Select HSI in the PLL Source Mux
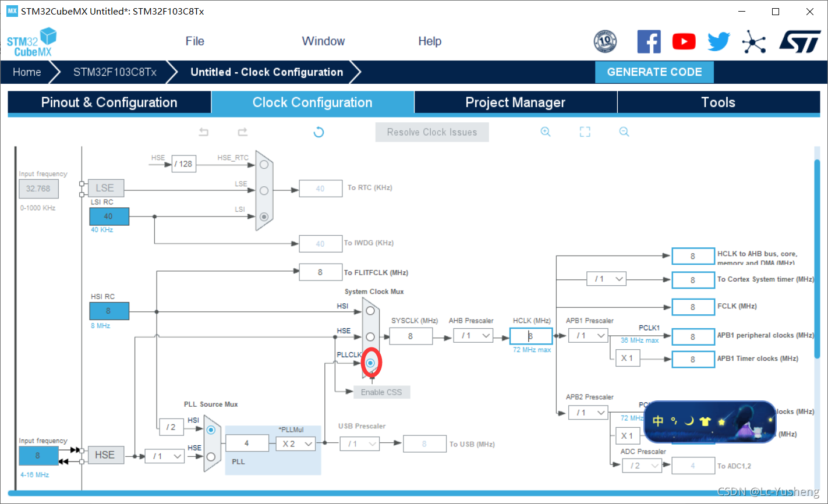The width and height of the screenshot is (828, 504). (211, 430)
